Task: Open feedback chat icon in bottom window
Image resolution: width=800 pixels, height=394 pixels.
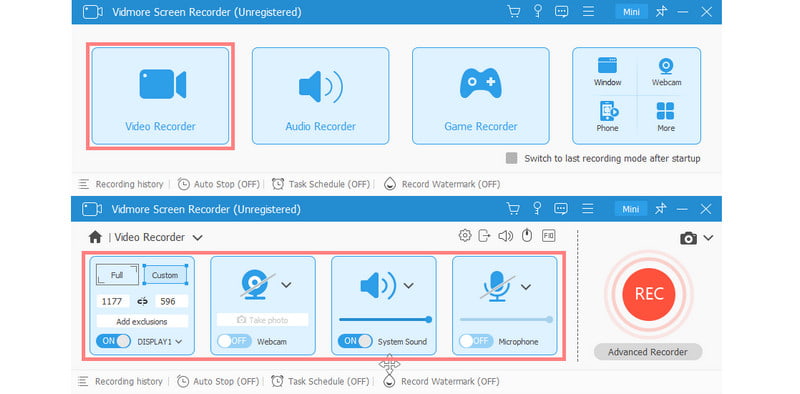Action: point(561,209)
